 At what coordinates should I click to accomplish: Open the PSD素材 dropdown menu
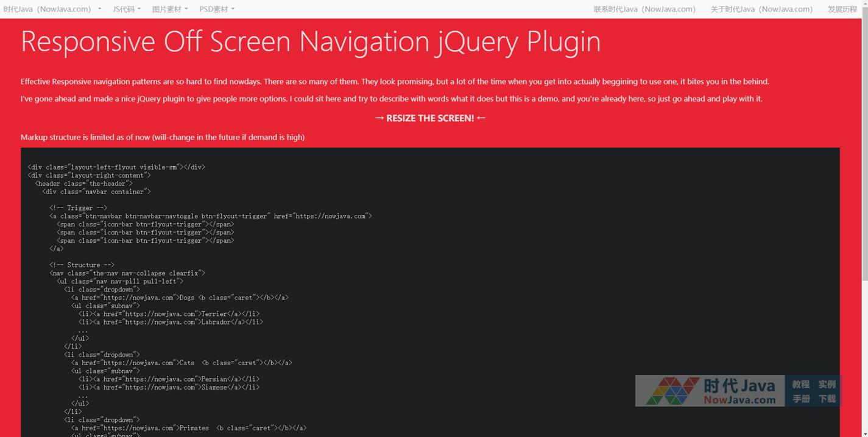[216, 9]
